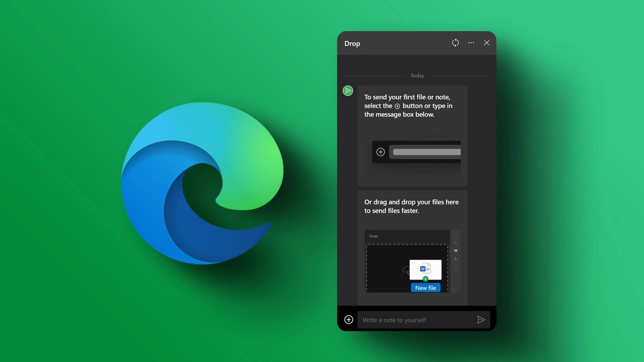
Task: Close the Drop panel
Action: pyautogui.click(x=486, y=43)
